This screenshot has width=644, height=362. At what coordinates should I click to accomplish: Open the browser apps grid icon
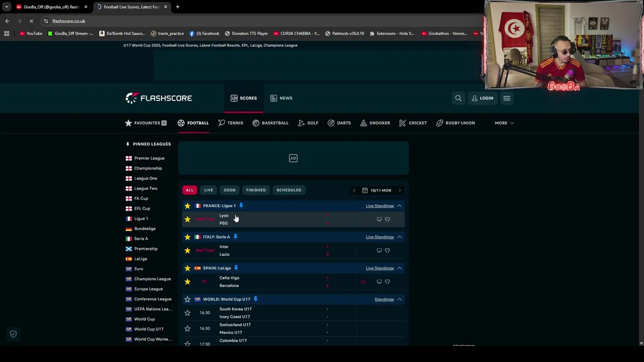point(7,34)
